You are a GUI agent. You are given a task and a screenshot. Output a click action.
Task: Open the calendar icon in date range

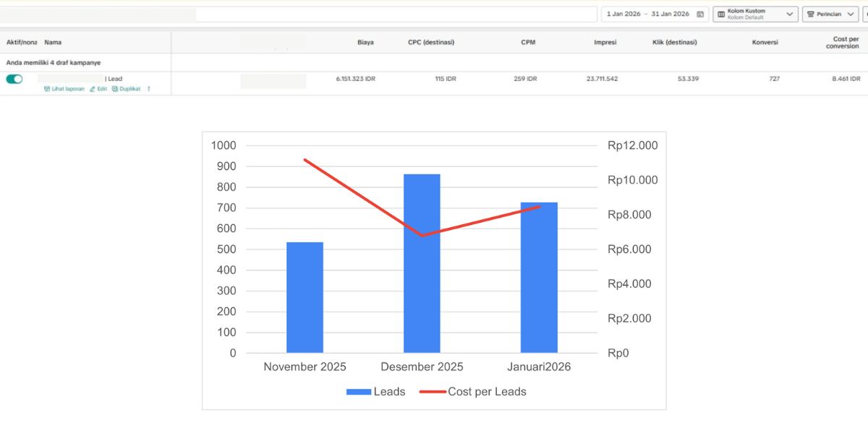[x=700, y=14]
